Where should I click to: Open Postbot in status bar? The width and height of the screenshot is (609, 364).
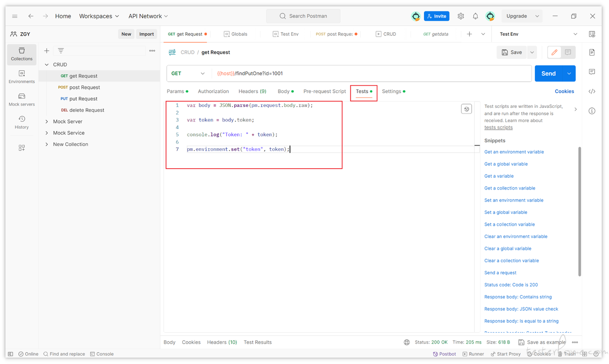(x=444, y=354)
